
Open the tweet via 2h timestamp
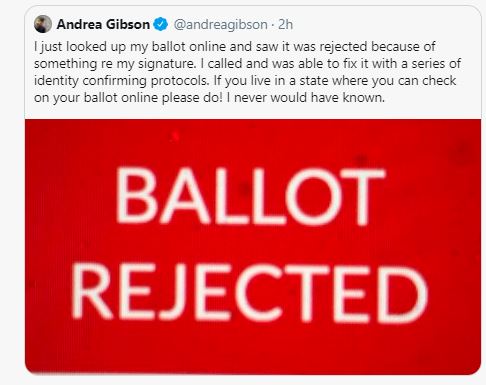point(285,24)
